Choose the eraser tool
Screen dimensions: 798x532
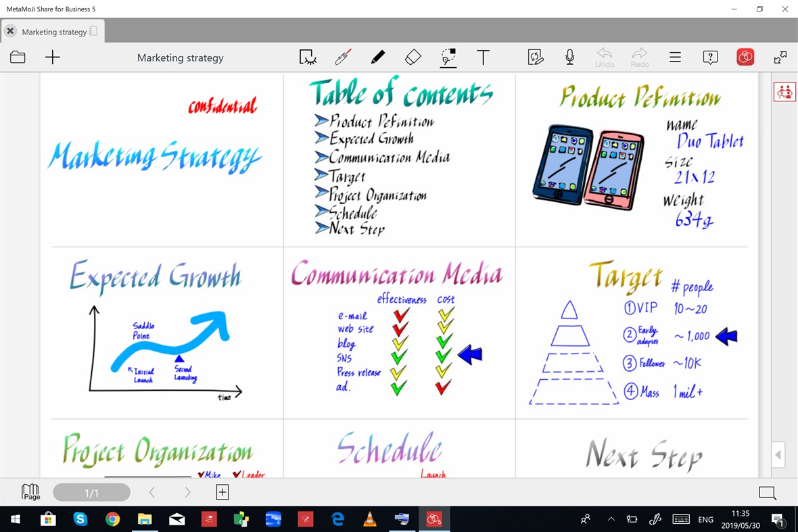tap(413, 57)
